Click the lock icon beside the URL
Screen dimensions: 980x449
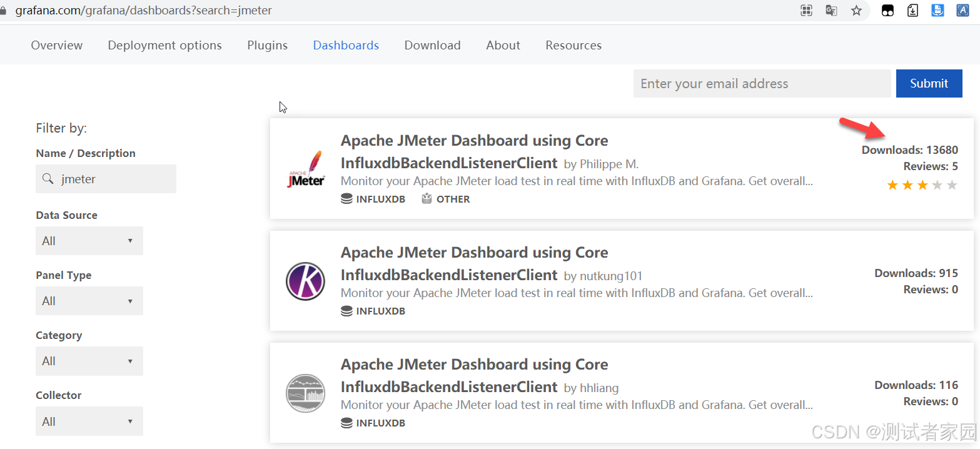(x=4, y=11)
